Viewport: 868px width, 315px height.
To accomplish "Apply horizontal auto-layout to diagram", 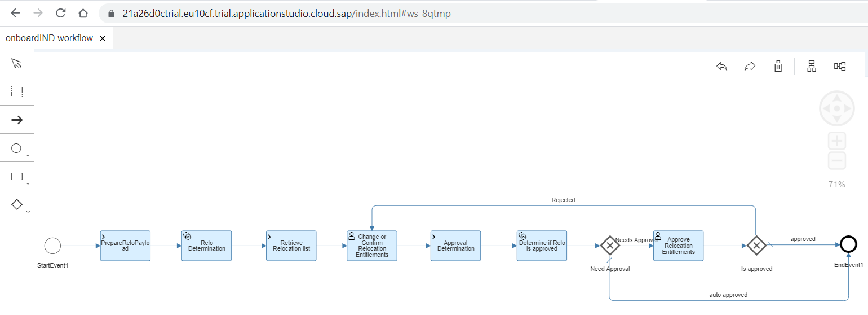I will [x=840, y=67].
